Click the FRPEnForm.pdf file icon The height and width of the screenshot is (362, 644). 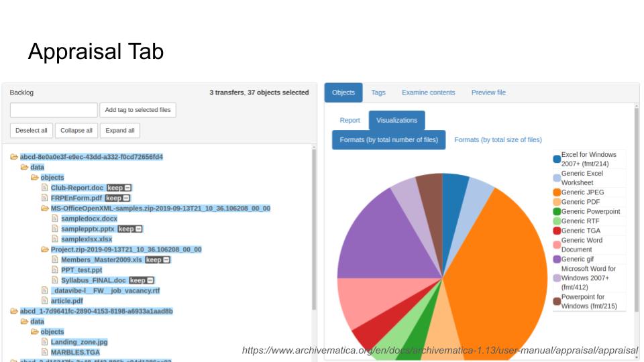tap(45, 198)
